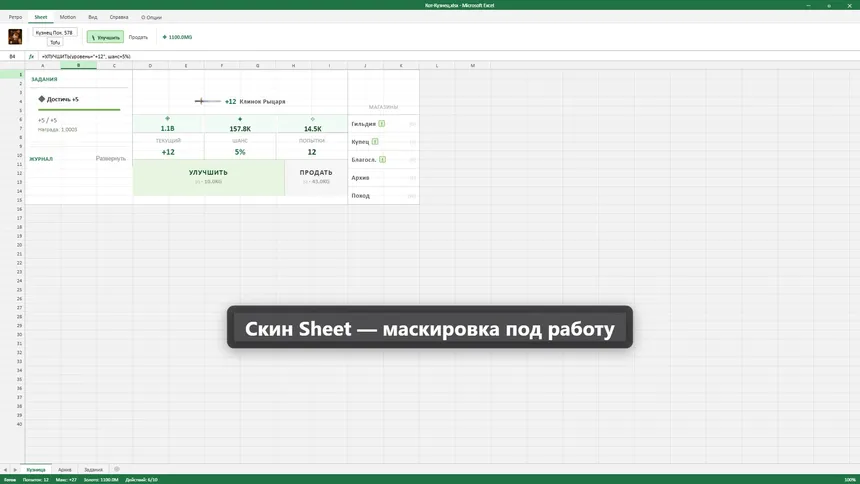Viewport: 860px width, 484px height.
Task: Open the Справка tab
Action: [119, 17]
